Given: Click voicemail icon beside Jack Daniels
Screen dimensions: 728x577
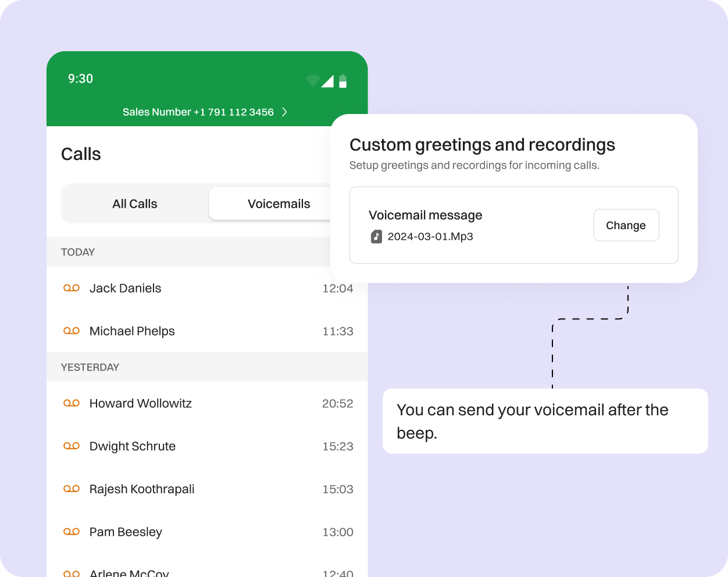Looking at the screenshot, I should point(72,288).
